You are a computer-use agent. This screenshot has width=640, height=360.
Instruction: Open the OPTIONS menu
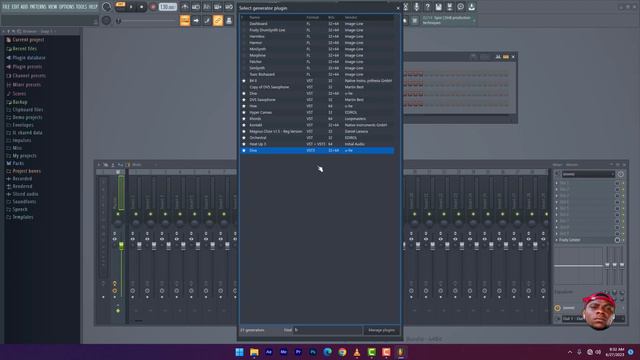point(67,7)
